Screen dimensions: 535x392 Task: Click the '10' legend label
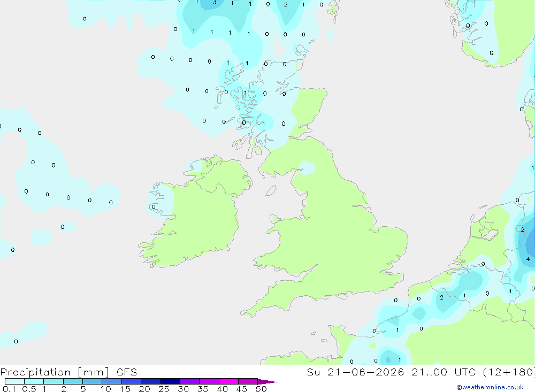[x=106, y=389]
